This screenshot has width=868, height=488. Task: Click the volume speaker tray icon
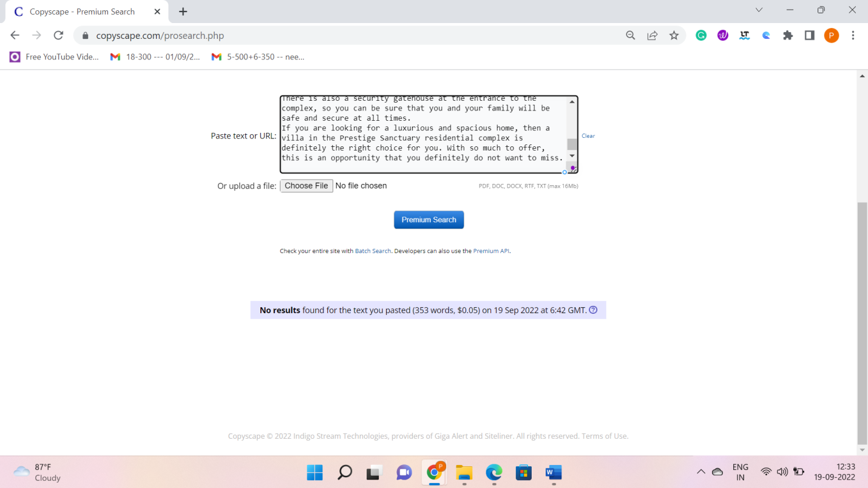[x=782, y=472]
